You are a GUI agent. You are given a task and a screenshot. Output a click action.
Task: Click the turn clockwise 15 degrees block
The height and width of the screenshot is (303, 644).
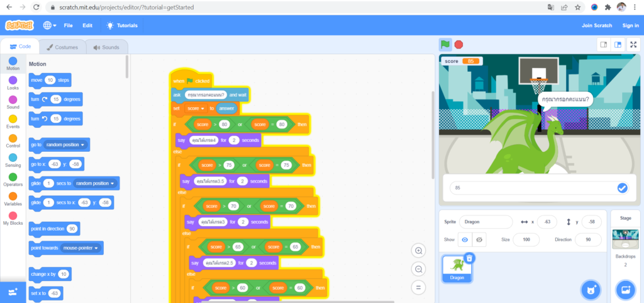55,100
